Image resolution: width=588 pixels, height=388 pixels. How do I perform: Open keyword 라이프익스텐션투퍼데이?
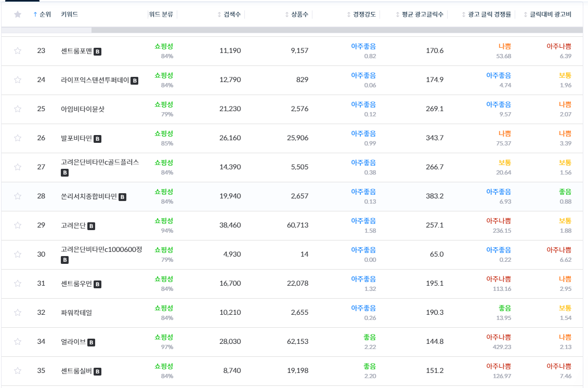95,80
